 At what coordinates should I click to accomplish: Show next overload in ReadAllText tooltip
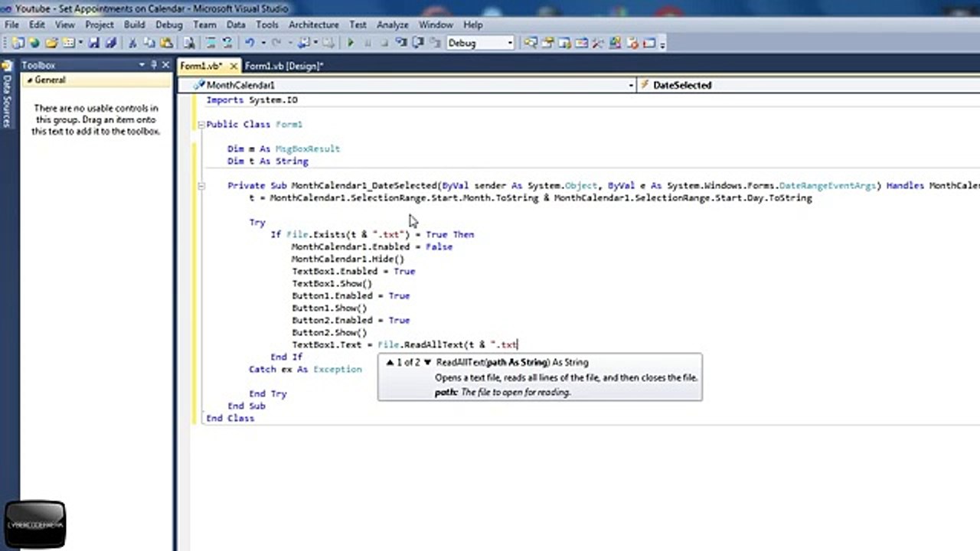coord(427,362)
